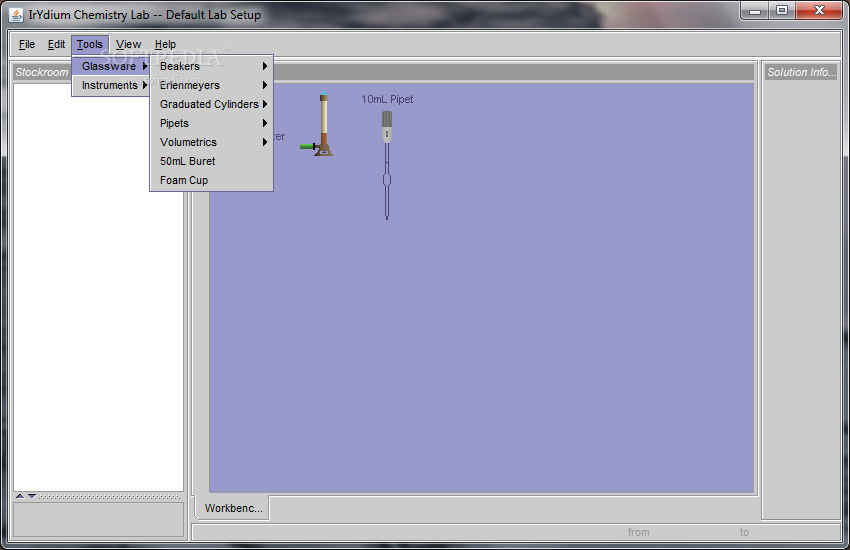Add a 50mL Buret
This screenshot has height=550, width=850.
211,161
